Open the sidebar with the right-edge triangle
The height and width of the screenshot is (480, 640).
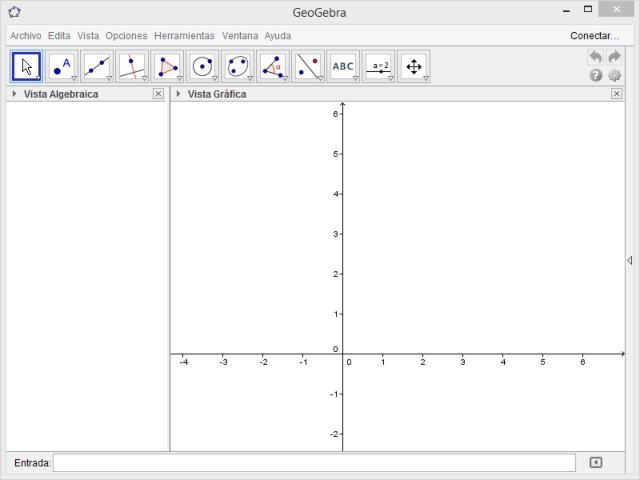click(x=630, y=260)
